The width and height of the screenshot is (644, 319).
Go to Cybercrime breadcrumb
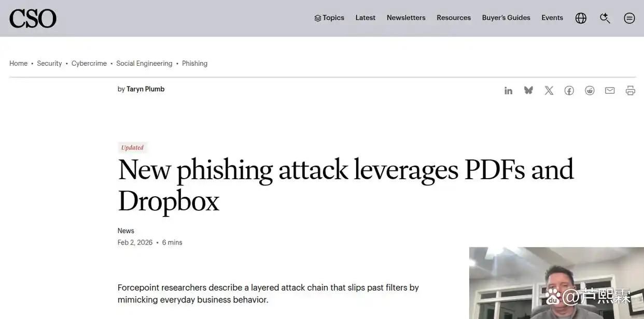[89, 63]
